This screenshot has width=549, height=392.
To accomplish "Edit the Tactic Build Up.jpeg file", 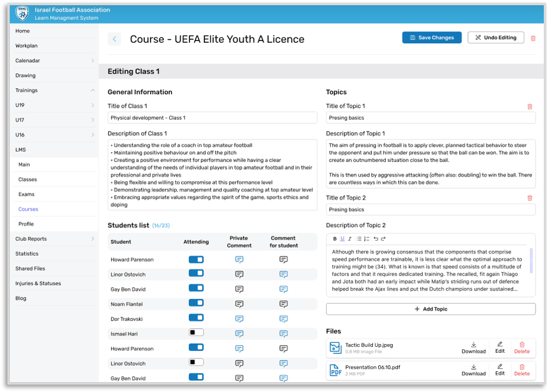I will [500, 348].
